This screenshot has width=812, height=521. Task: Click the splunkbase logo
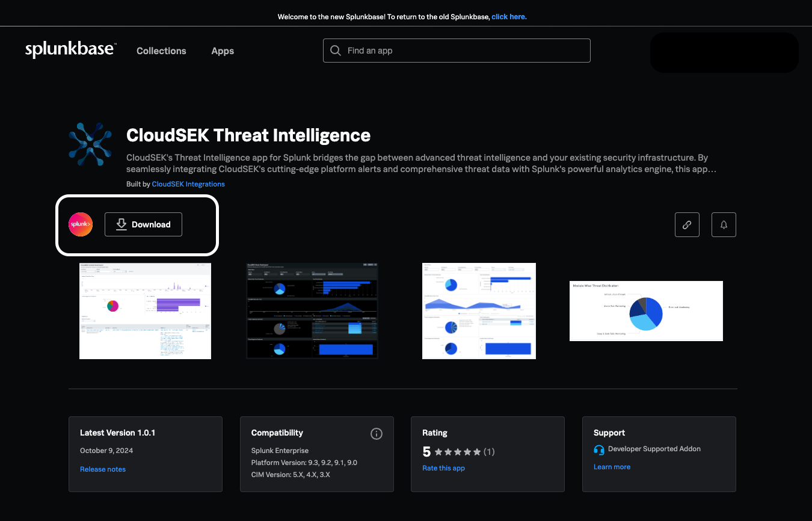point(70,50)
